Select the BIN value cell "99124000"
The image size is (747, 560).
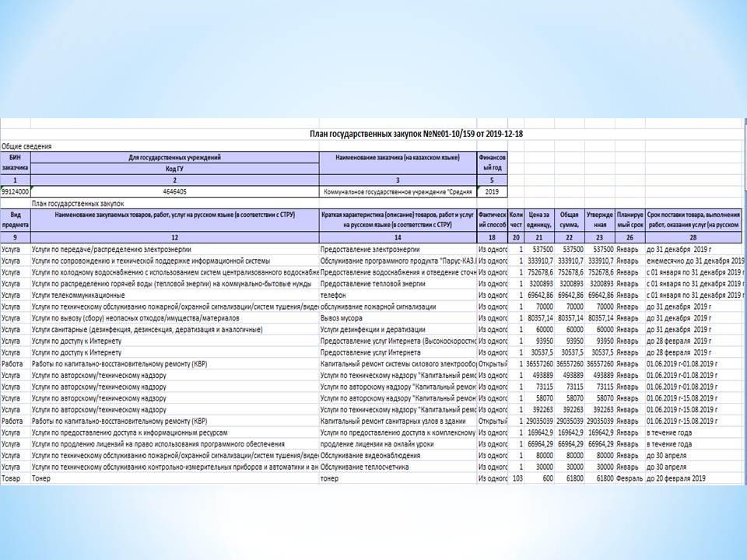(x=16, y=192)
